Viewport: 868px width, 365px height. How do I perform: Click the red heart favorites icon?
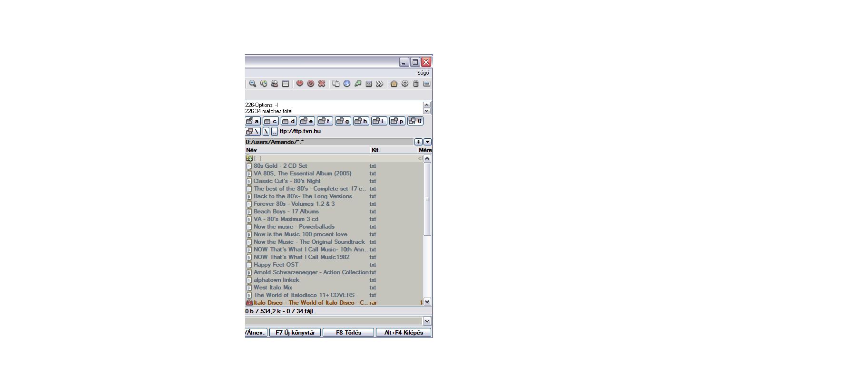[300, 84]
